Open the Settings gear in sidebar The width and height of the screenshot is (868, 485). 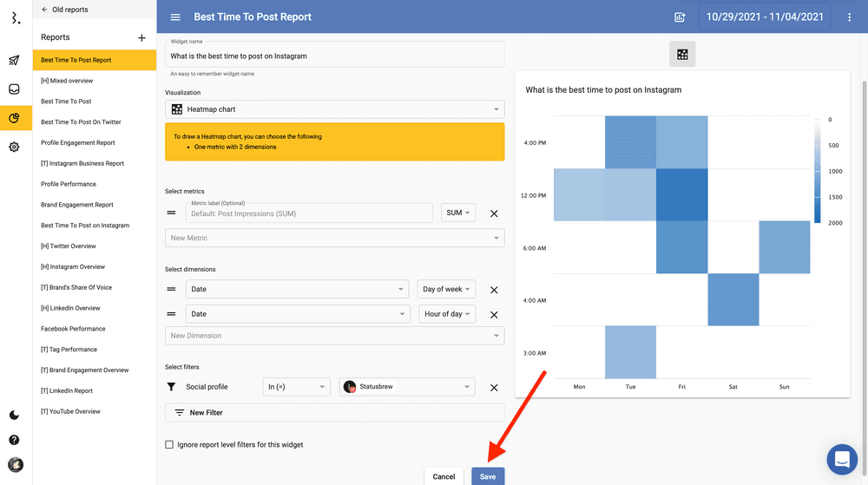click(15, 147)
